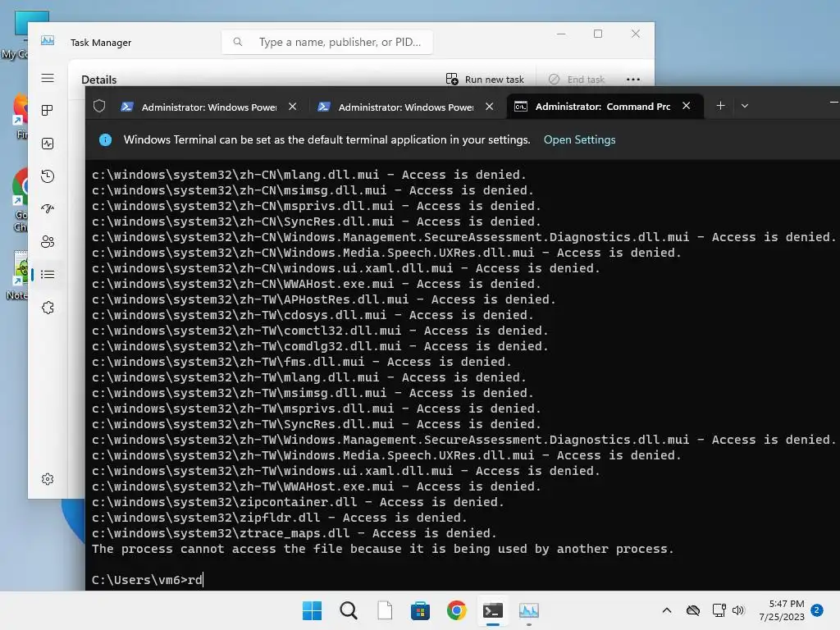Screen dimensions: 840x630
Task: Select Details page icon in Task Manager
Action: pos(48,275)
